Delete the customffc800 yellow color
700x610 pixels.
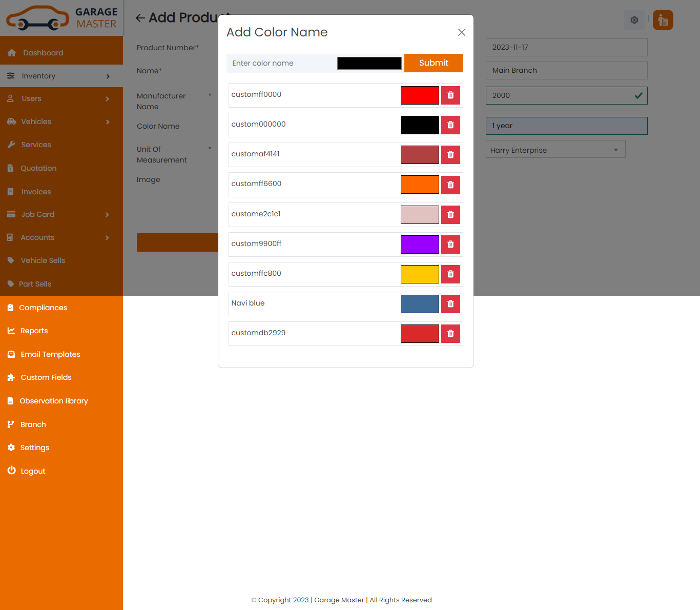click(450, 274)
